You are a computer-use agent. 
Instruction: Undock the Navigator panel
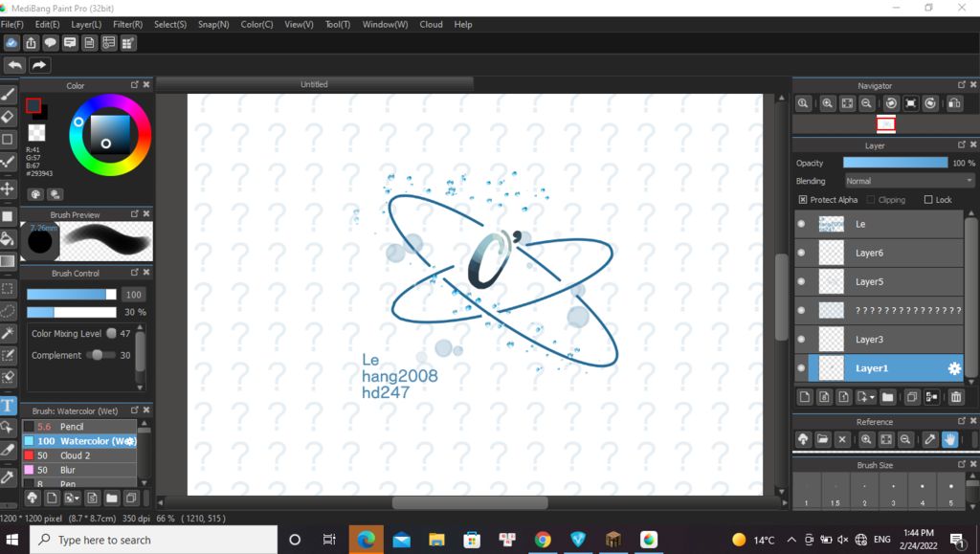pyautogui.click(x=961, y=85)
